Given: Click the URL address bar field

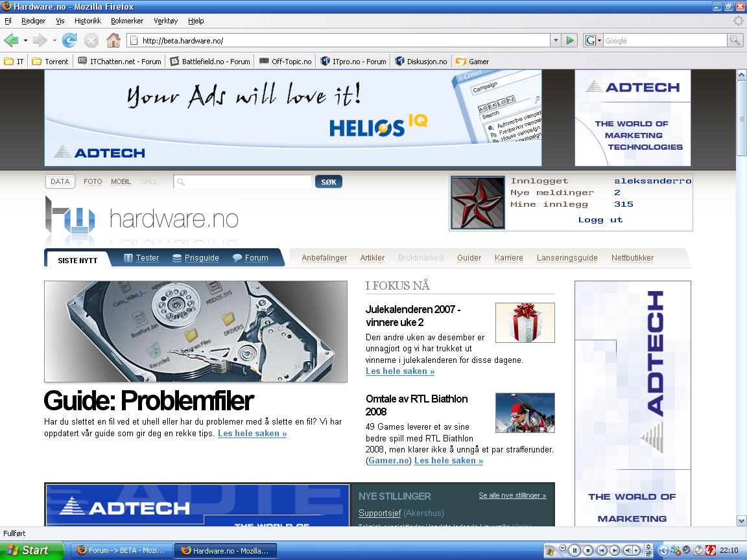Looking at the screenshot, I should pos(338,40).
